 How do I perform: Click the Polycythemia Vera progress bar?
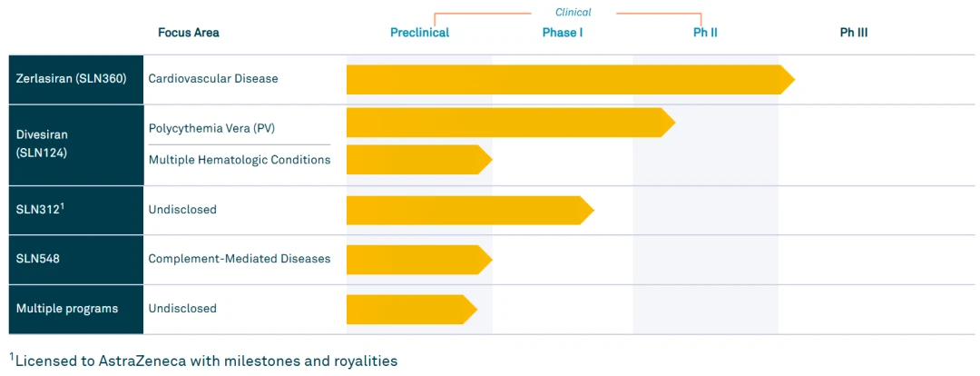click(511, 122)
